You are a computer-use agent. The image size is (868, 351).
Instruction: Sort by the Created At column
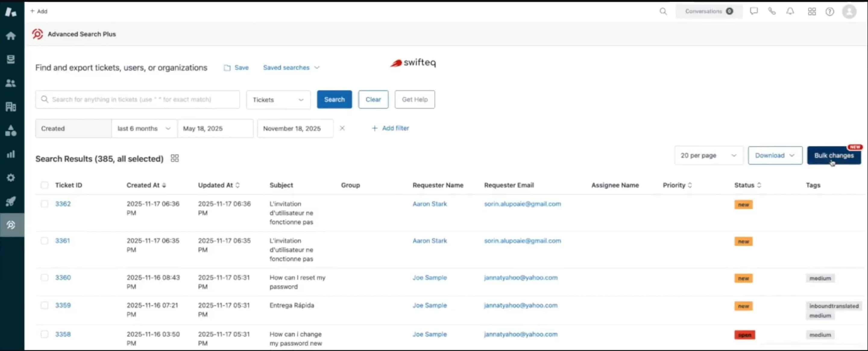pyautogui.click(x=146, y=185)
